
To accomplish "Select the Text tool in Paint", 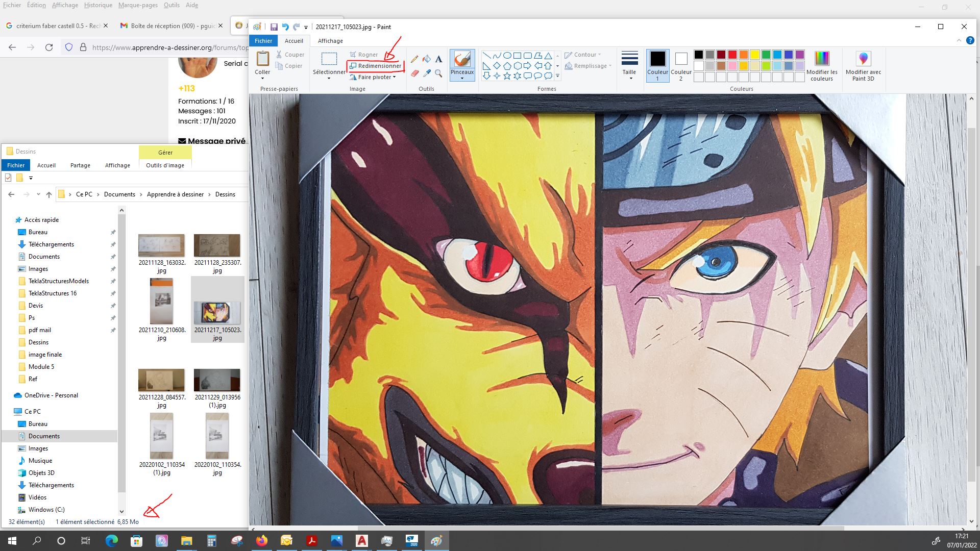I will [x=438, y=59].
